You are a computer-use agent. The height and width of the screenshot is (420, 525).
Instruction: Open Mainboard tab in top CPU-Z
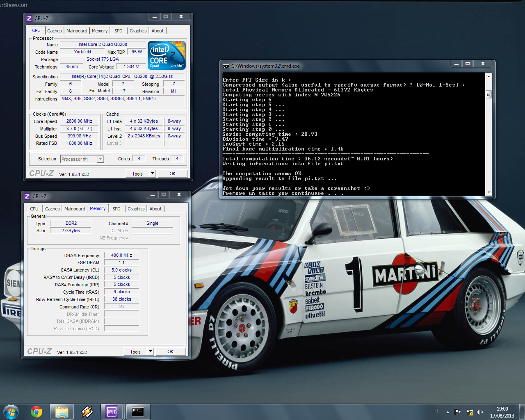click(77, 31)
